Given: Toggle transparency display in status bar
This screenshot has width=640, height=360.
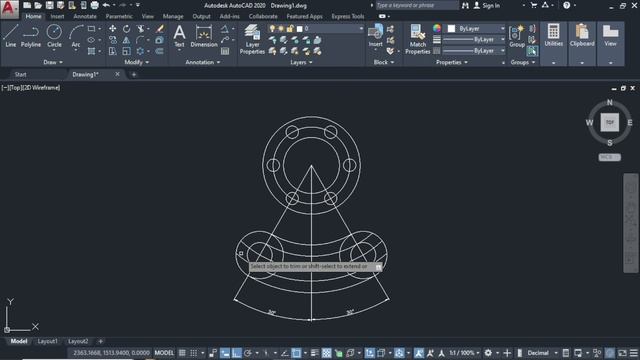Looking at the screenshot, I should click(x=327, y=353).
